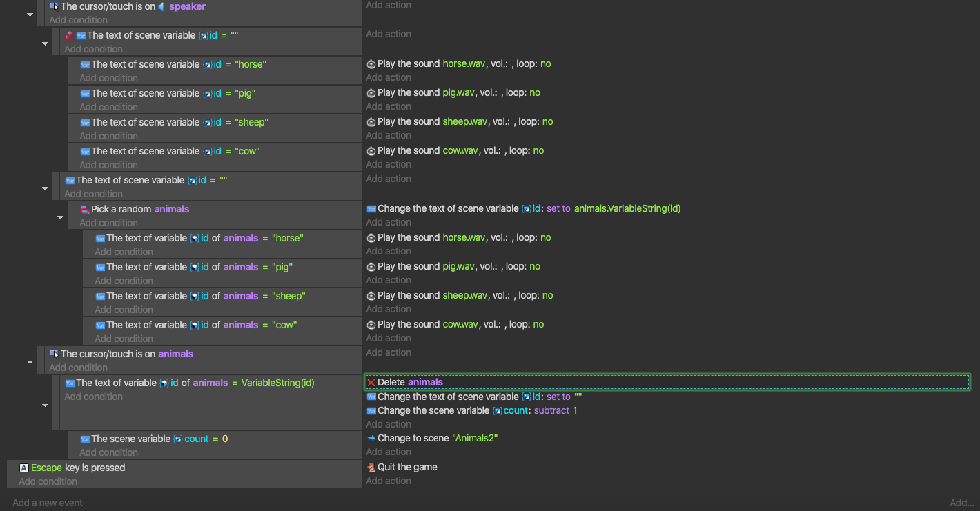Add condition under count = 0
The width and height of the screenshot is (980, 511).
108,452
